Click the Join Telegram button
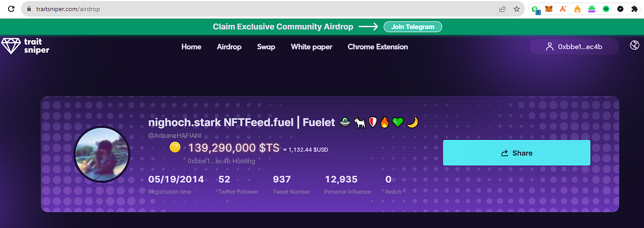This screenshot has height=228, width=644. tap(413, 27)
